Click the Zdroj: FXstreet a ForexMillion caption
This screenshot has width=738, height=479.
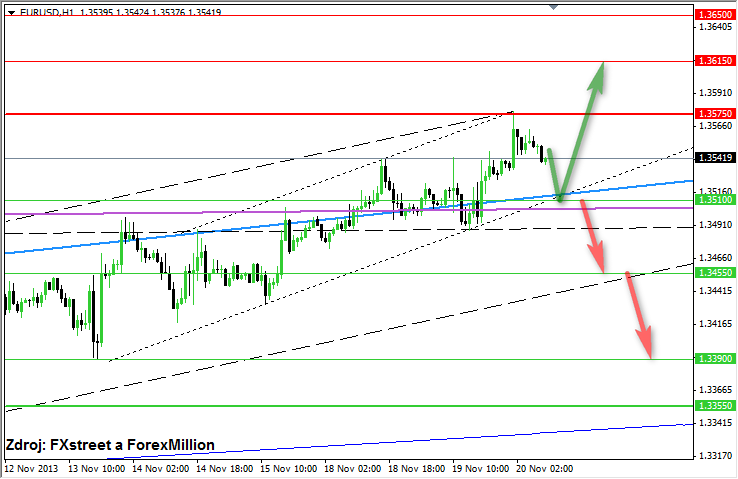click(x=110, y=445)
